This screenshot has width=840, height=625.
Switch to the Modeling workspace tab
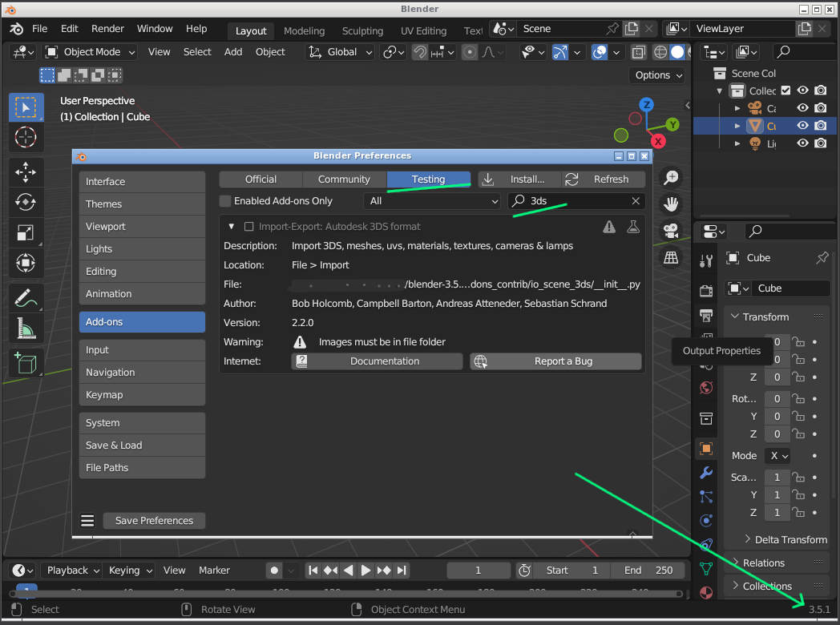pyautogui.click(x=304, y=30)
